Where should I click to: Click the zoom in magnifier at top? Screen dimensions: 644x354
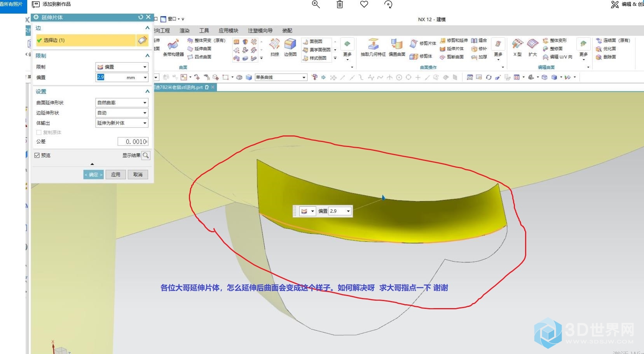pos(316,4)
